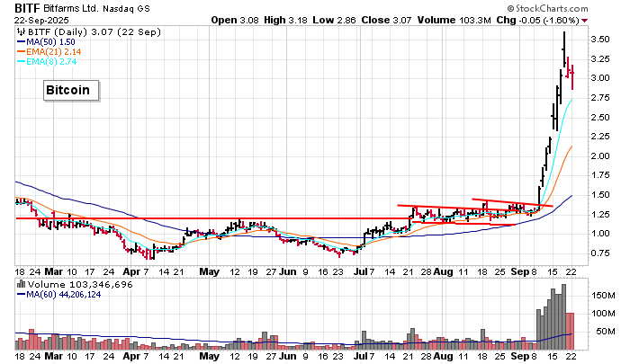Click the Volume 103.3M header value
Image resolution: width=630 pixels, height=364 pixels.
coord(455,19)
